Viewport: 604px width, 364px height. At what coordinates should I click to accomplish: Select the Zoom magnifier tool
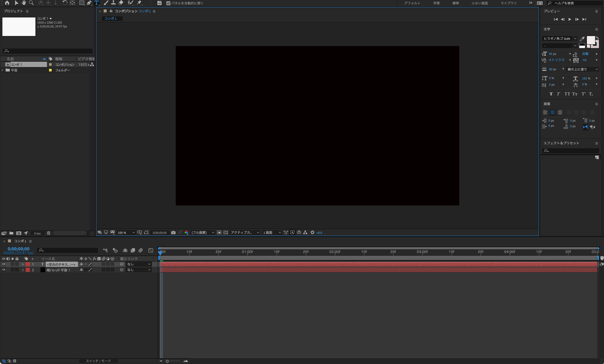coord(31,3)
